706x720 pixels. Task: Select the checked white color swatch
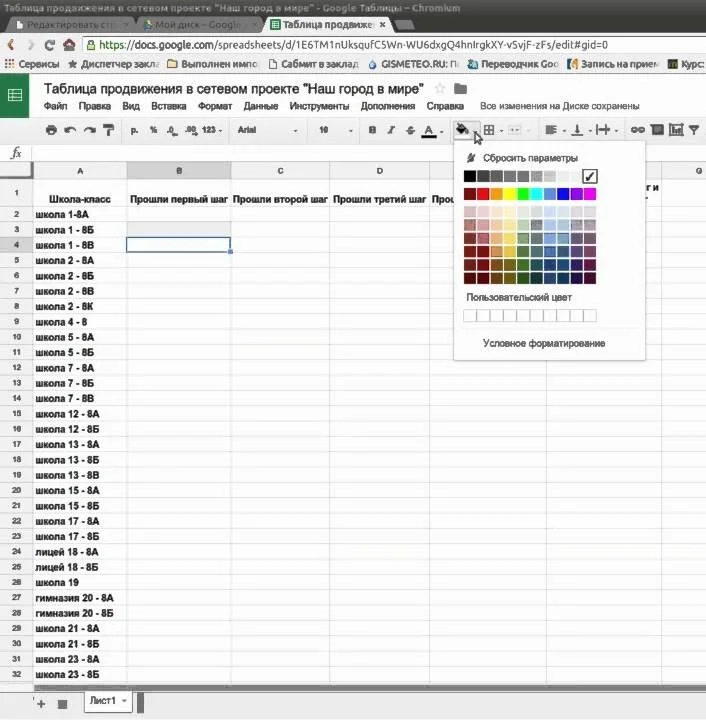pyautogui.click(x=590, y=176)
